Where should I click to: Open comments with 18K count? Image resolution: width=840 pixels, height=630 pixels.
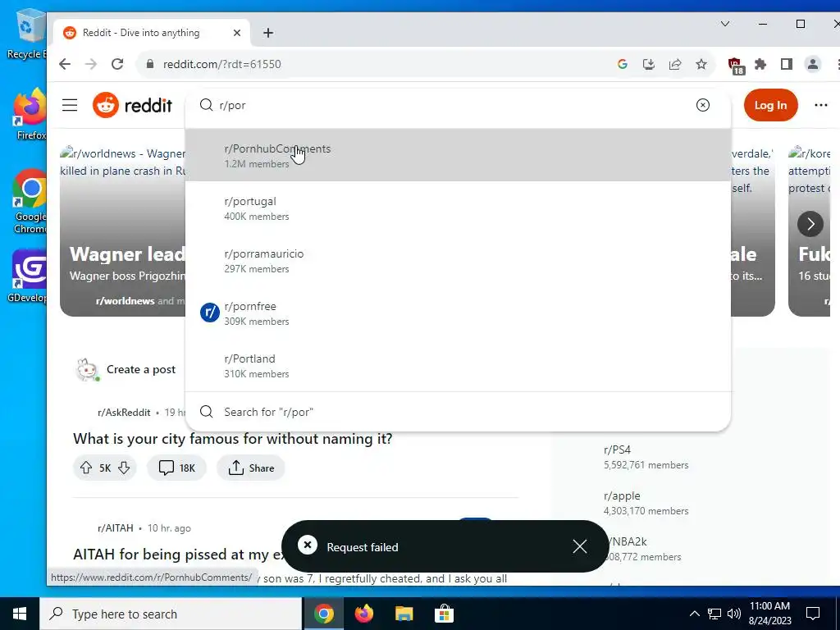point(177,468)
